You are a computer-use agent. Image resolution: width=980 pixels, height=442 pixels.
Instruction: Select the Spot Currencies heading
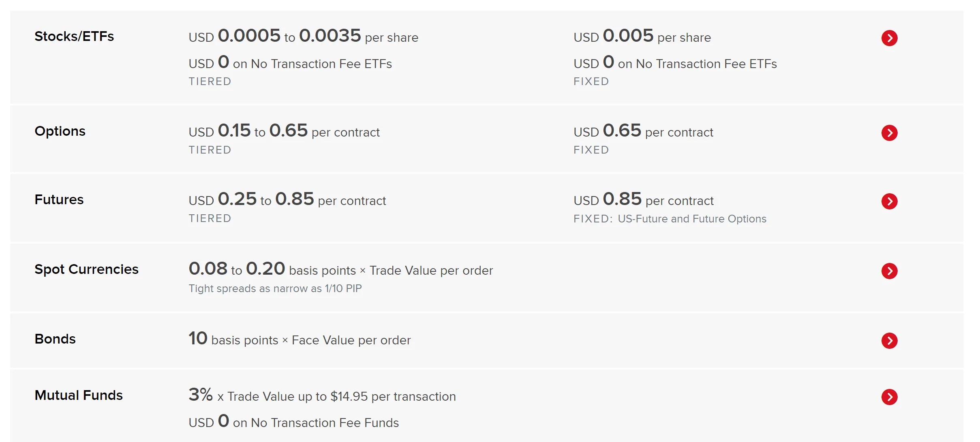pyautogui.click(x=86, y=269)
